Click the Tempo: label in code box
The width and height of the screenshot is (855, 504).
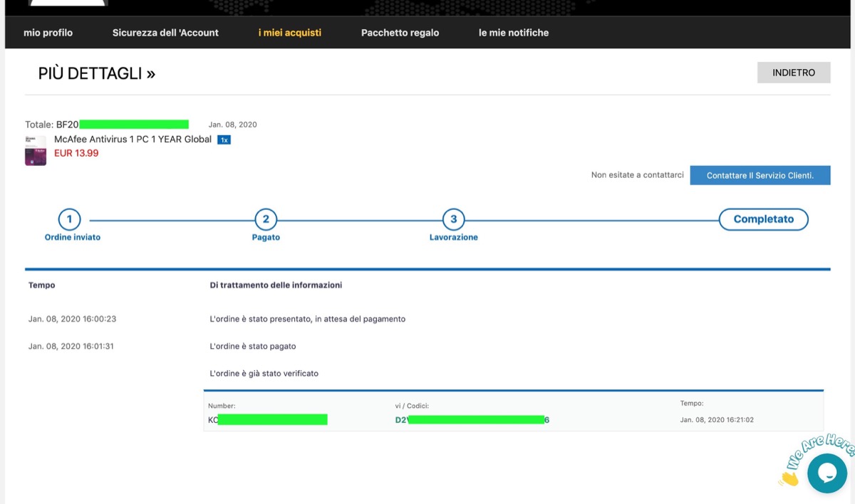pyautogui.click(x=692, y=404)
